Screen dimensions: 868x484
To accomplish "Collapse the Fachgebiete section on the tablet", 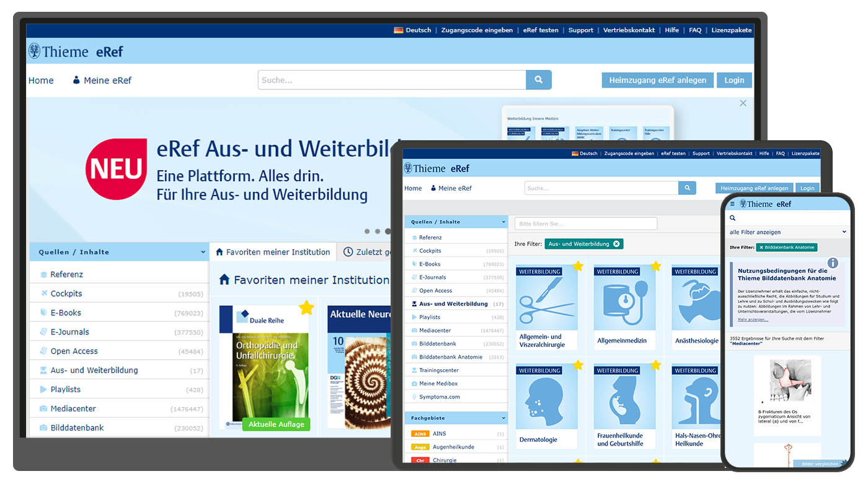I will point(503,418).
